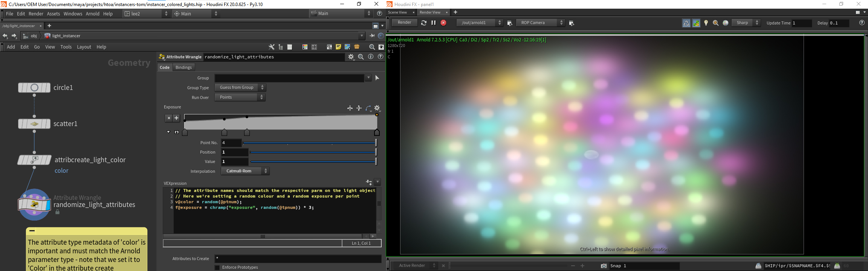
Task: Collapse the sticky note with its minus button
Action: (32, 231)
